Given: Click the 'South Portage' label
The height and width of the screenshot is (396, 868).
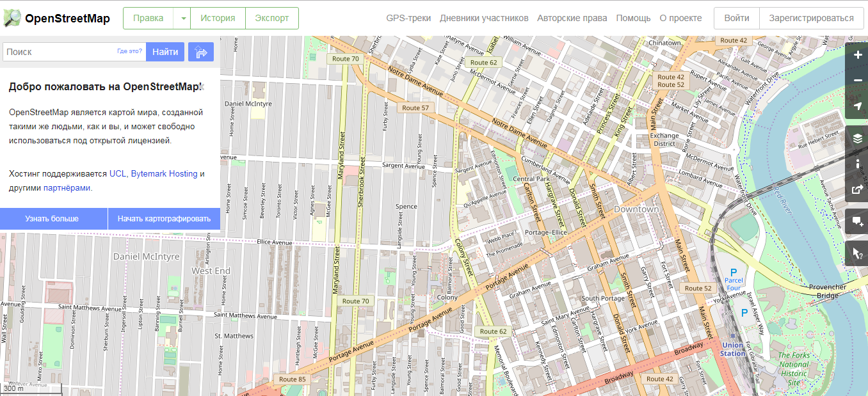Looking at the screenshot, I should (x=603, y=299).
